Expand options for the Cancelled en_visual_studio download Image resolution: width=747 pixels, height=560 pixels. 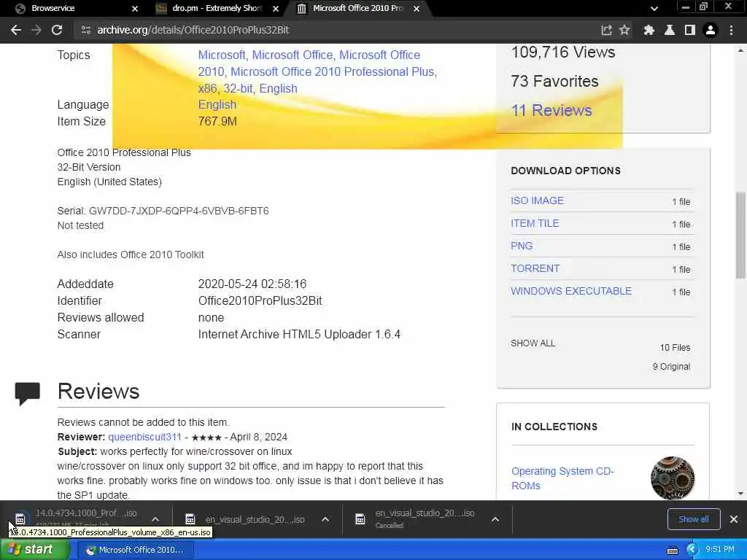click(495, 519)
